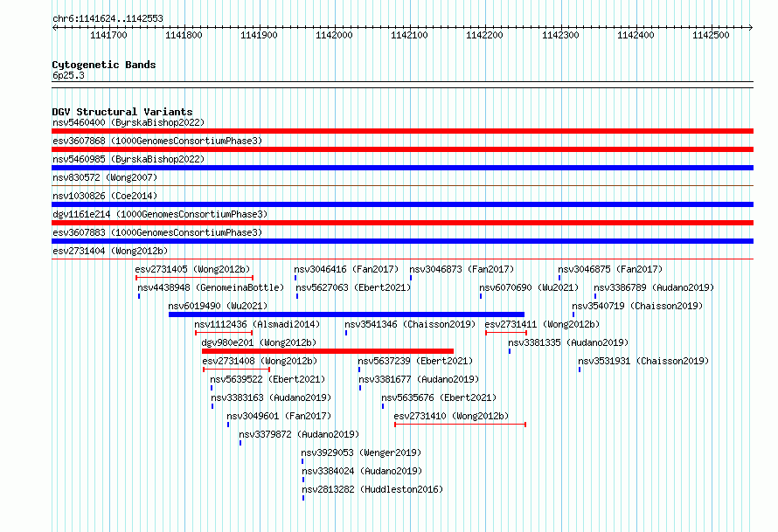778x532 pixels.
Task: Click the chr6:1141624..1142553 region label
Action: pos(108,18)
